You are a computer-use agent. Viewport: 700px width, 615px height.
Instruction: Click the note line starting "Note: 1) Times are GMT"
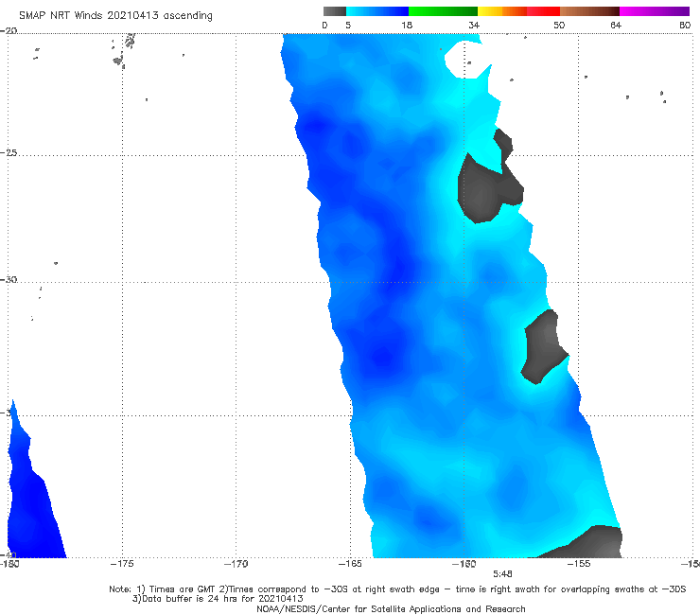[397, 589]
